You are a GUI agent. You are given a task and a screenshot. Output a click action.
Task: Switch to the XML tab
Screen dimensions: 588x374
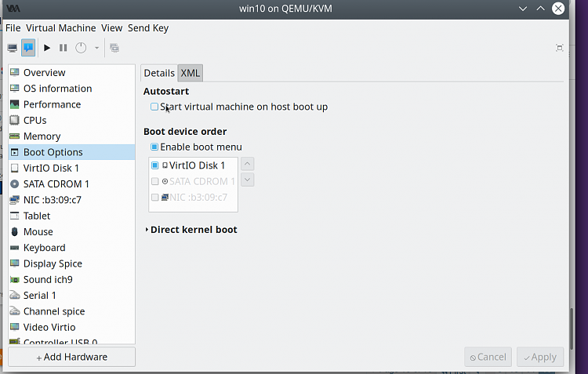pos(191,73)
